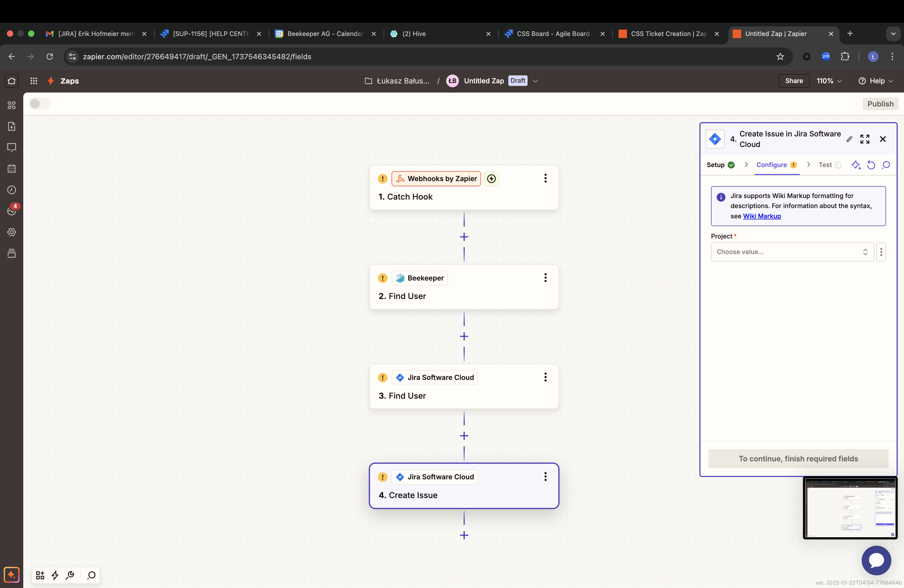Click the Untitled Zap title
This screenshot has height=588, width=904.
coord(483,81)
